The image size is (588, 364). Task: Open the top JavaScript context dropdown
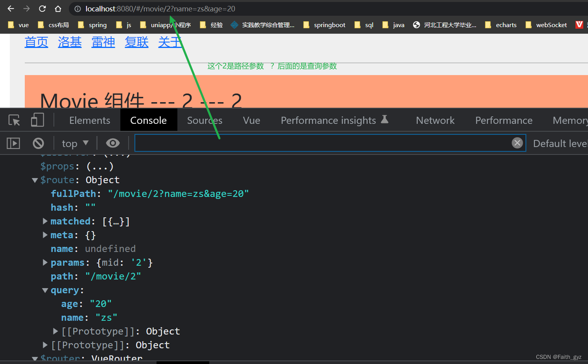(75, 143)
